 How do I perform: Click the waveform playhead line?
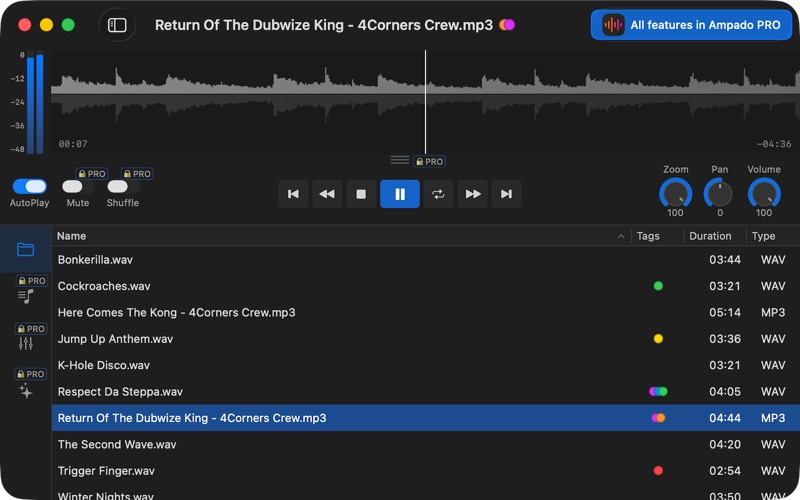425,102
